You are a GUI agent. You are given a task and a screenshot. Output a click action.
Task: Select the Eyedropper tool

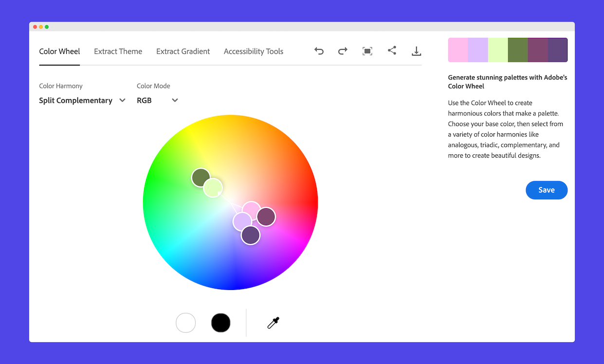click(273, 323)
